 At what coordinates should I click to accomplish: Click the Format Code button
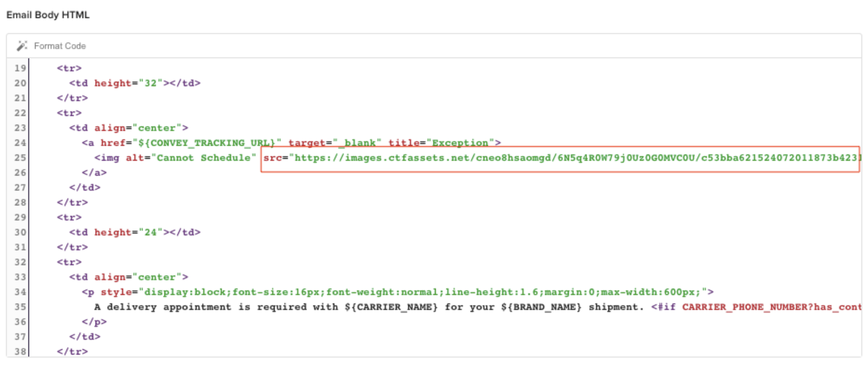tap(60, 46)
